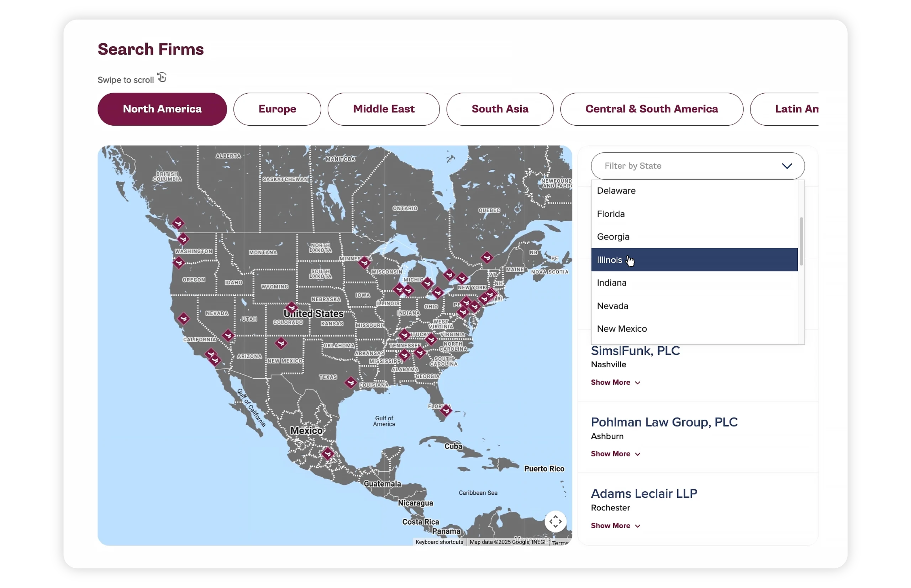Pick Georgia in the state dropdown
This screenshot has height=588, width=911.
click(x=694, y=237)
